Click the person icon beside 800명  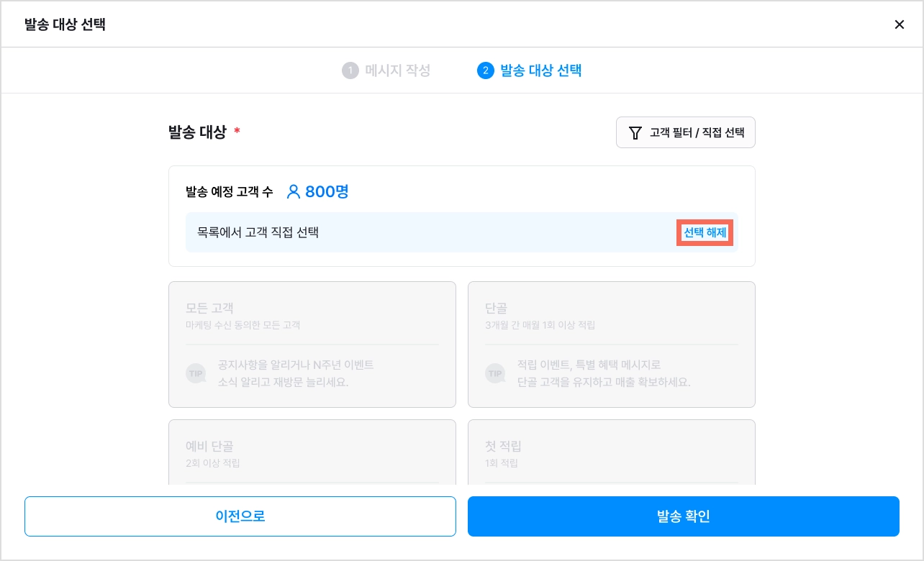pyautogui.click(x=293, y=192)
